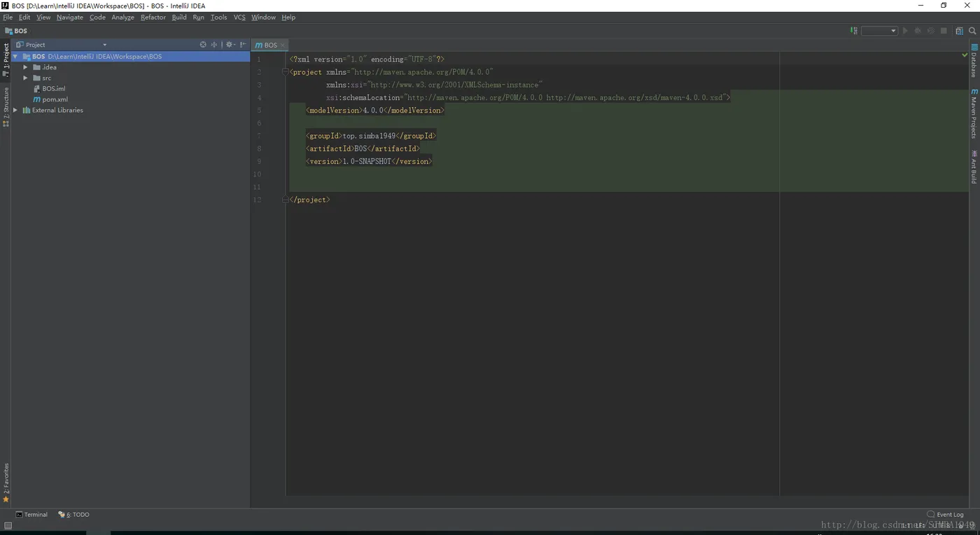Click the Maven m icon beside pom.xml

point(36,99)
